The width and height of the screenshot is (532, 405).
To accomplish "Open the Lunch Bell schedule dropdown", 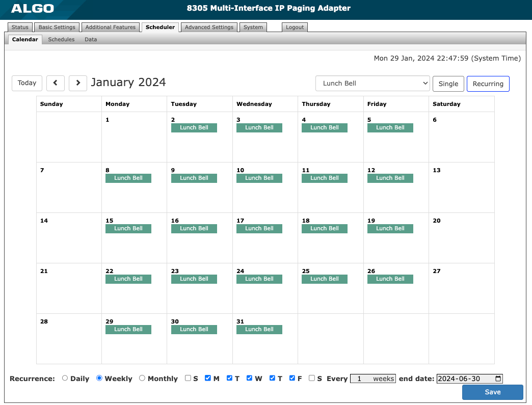I will 373,83.
